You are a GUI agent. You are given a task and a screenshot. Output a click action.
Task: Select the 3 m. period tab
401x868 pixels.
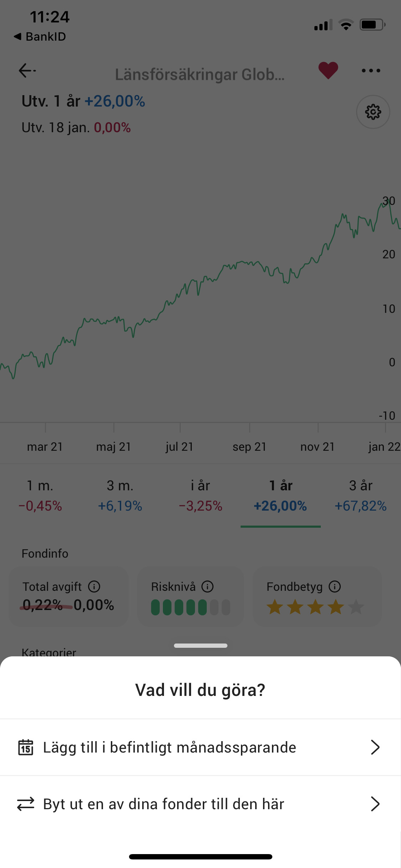tap(120, 495)
